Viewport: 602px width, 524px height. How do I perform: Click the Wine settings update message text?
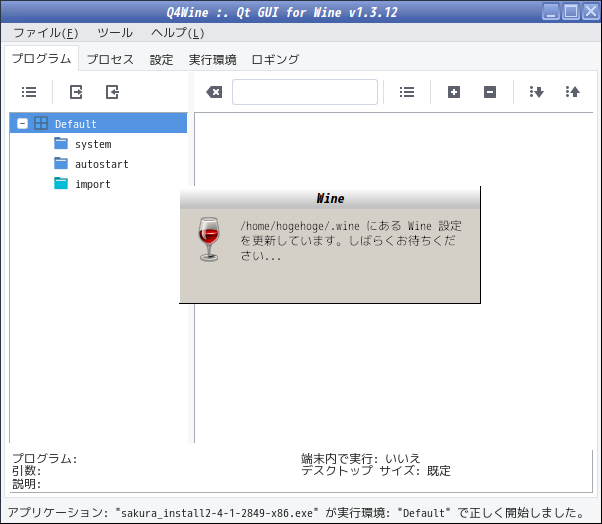[x=351, y=241]
